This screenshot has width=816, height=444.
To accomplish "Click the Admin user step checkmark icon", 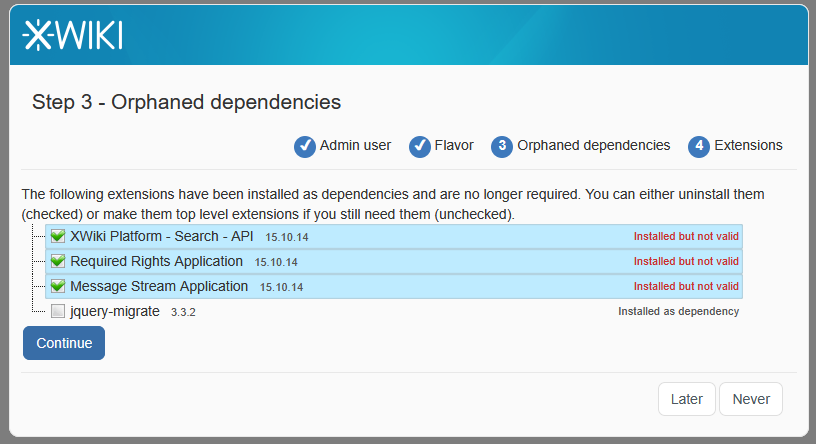I will coord(305,146).
